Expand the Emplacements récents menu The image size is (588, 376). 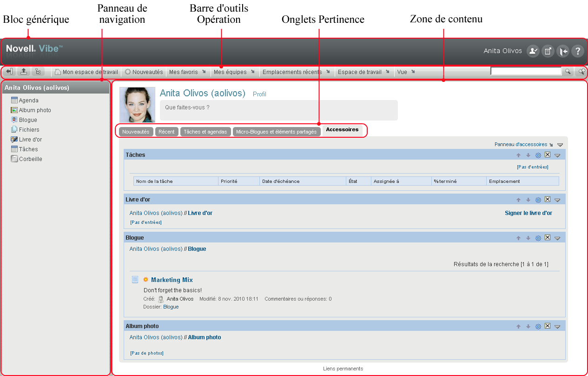click(296, 72)
